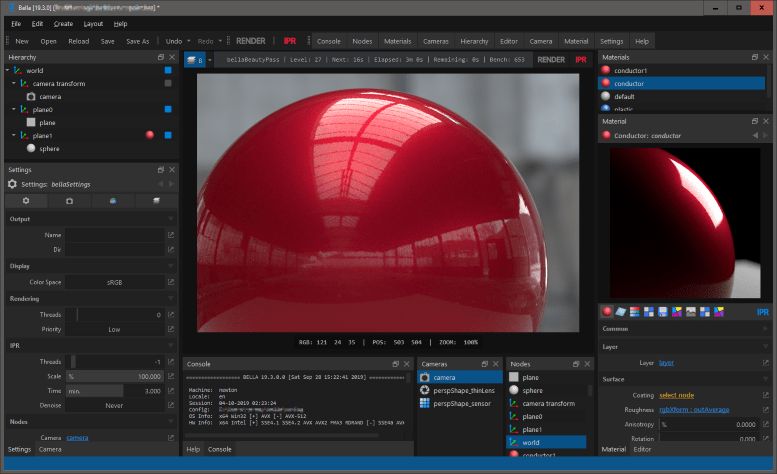Select the gear tab icon in Settings panel
This screenshot has height=474, width=777.
point(26,201)
